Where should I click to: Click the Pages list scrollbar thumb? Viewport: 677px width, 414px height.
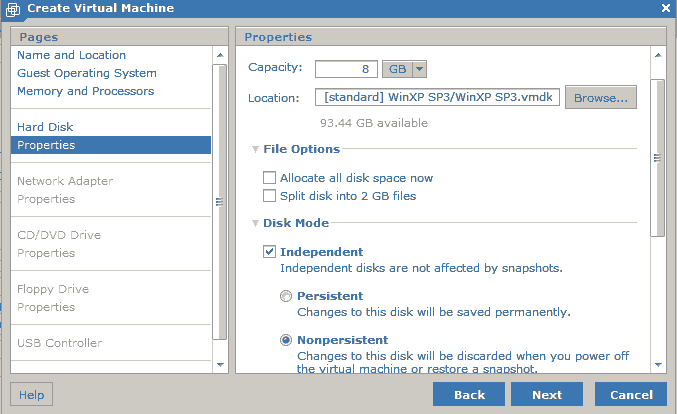tap(220, 202)
